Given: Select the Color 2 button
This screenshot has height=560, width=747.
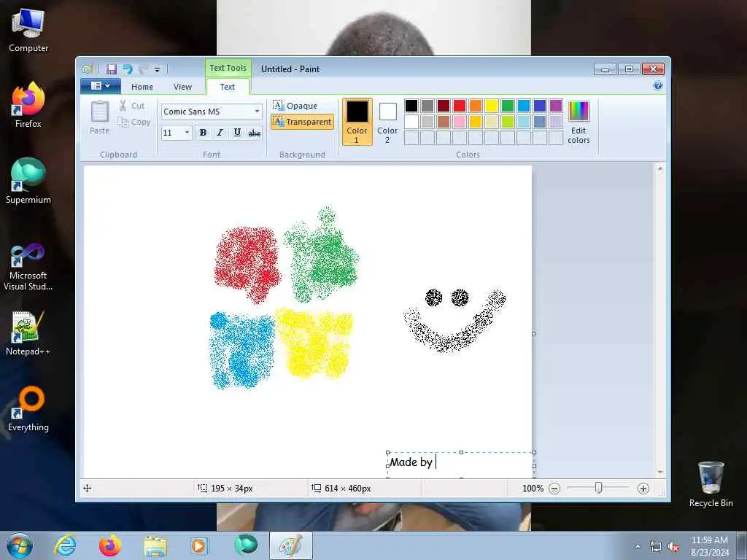Looking at the screenshot, I should tap(387, 122).
